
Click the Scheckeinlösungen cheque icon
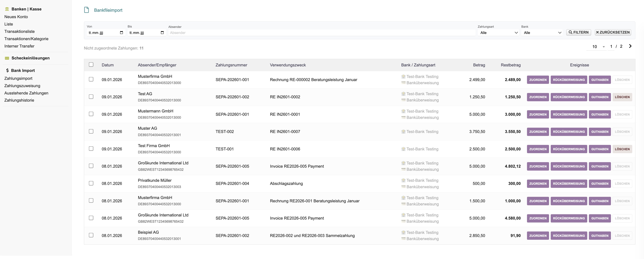tap(7, 58)
